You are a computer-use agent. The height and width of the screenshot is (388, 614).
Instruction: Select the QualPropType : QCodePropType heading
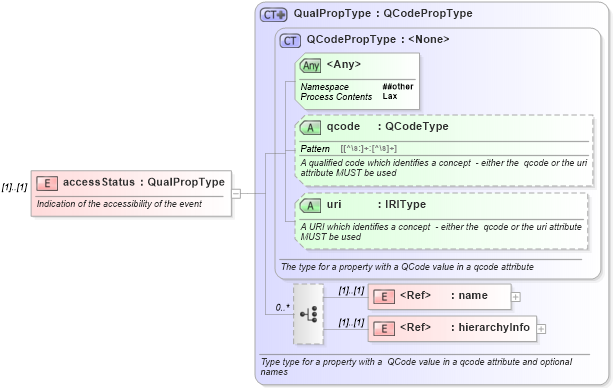coord(383,13)
